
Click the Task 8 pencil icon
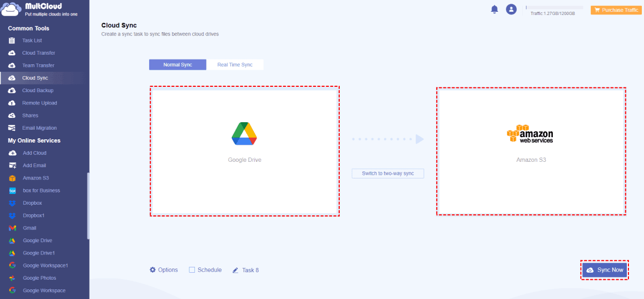pyautogui.click(x=235, y=270)
